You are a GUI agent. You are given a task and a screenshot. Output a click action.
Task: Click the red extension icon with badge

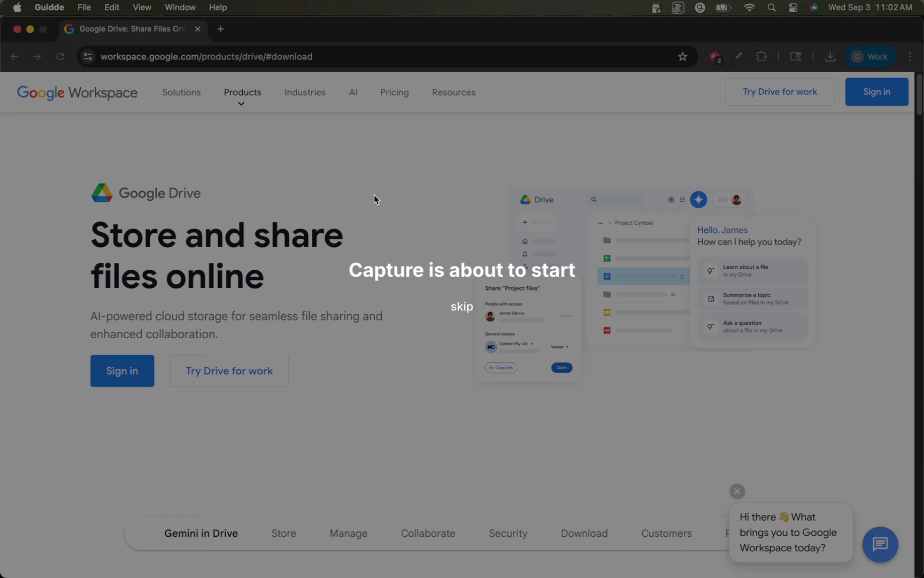(715, 57)
